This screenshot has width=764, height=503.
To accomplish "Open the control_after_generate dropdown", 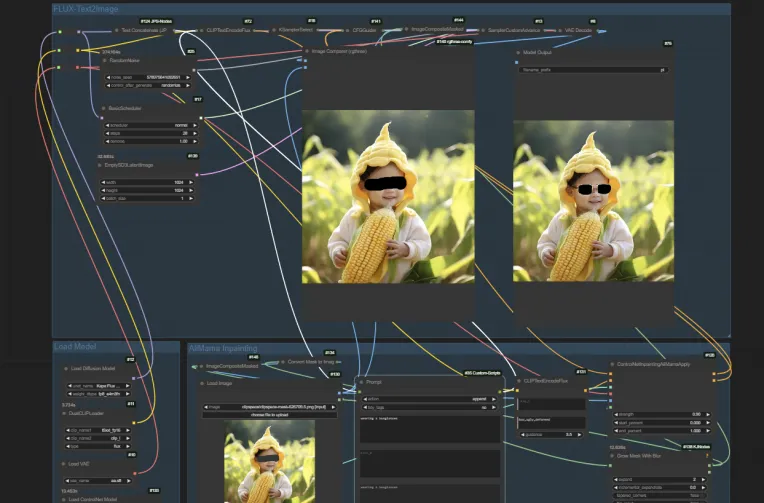I will [x=148, y=85].
